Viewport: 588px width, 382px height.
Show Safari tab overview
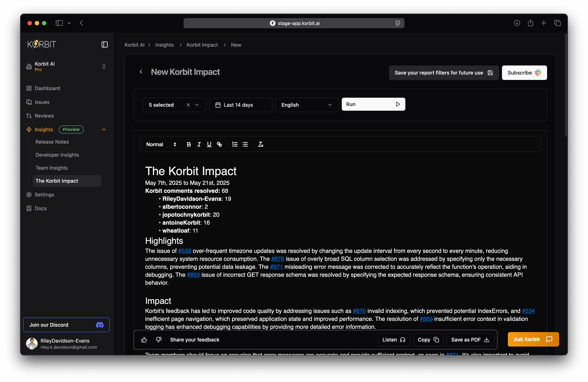click(x=557, y=23)
